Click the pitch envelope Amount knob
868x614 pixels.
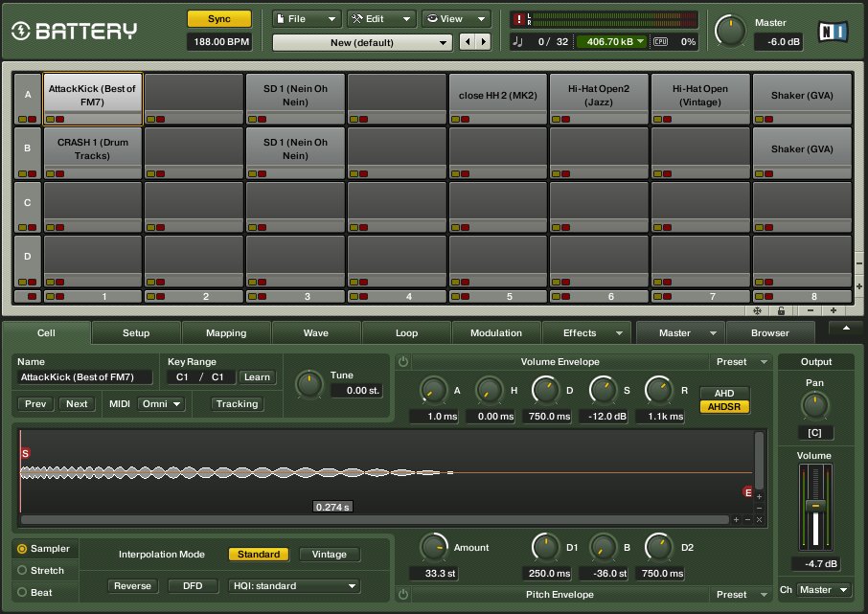point(435,547)
